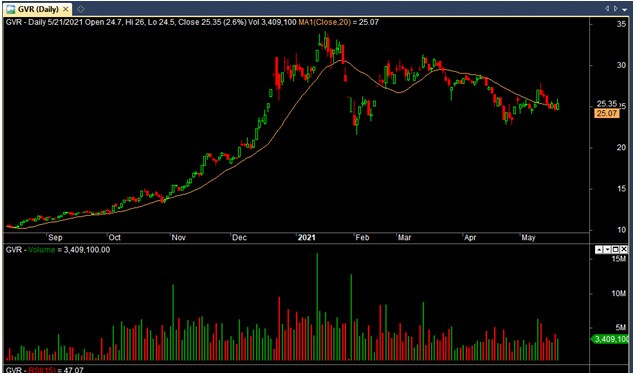Close the Volume pane with X
This screenshot has height=373, width=636.
623,250
